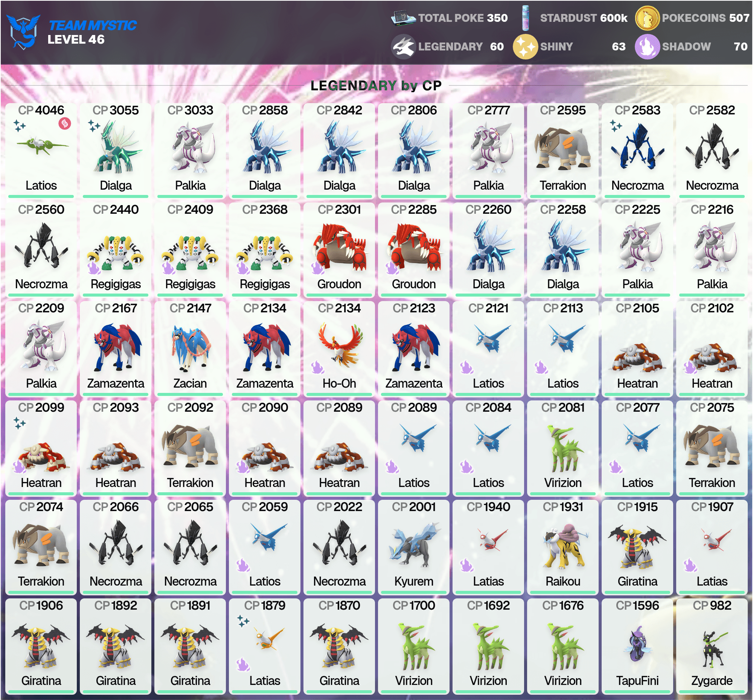Viewport: 753px width, 700px height.
Task: Click the 'CP 2022' value
Action: click(x=339, y=507)
